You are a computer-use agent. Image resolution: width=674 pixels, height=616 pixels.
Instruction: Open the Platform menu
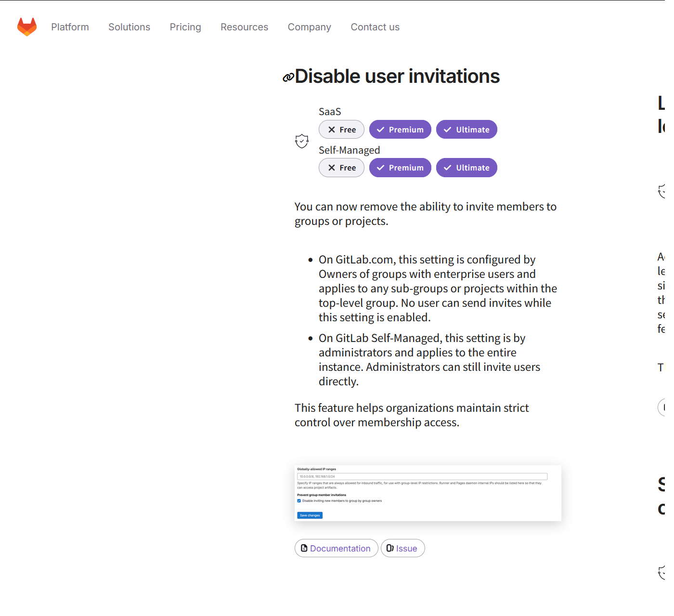pos(70,27)
